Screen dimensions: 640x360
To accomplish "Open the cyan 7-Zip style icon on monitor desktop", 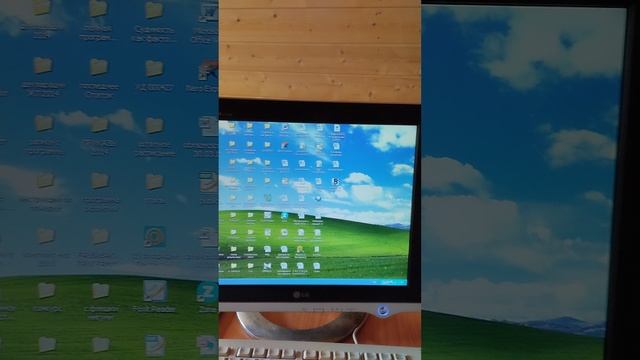I will pyautogui.click(x=284, y=215).
